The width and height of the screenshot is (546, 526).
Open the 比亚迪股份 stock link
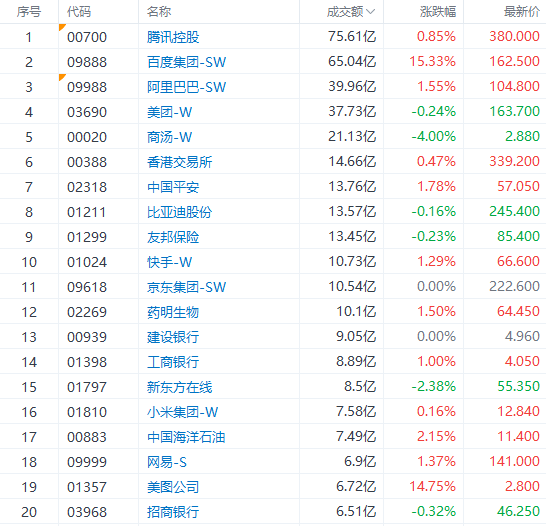tap(179, 212)
